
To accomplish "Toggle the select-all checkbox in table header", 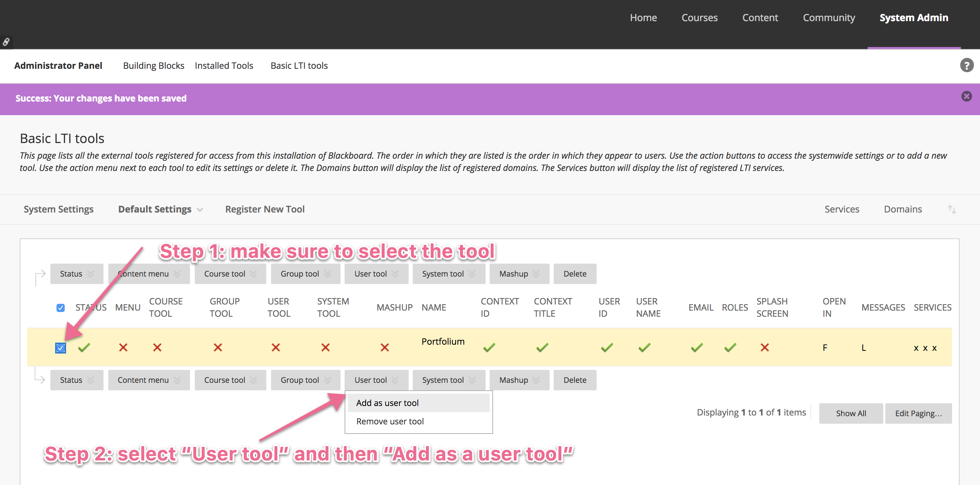I will tap(61, 308).
